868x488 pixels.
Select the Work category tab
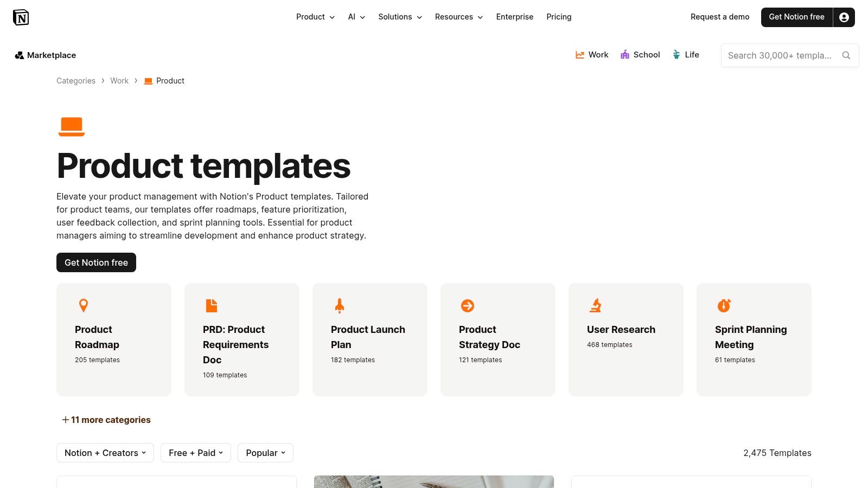coord(592,55)
